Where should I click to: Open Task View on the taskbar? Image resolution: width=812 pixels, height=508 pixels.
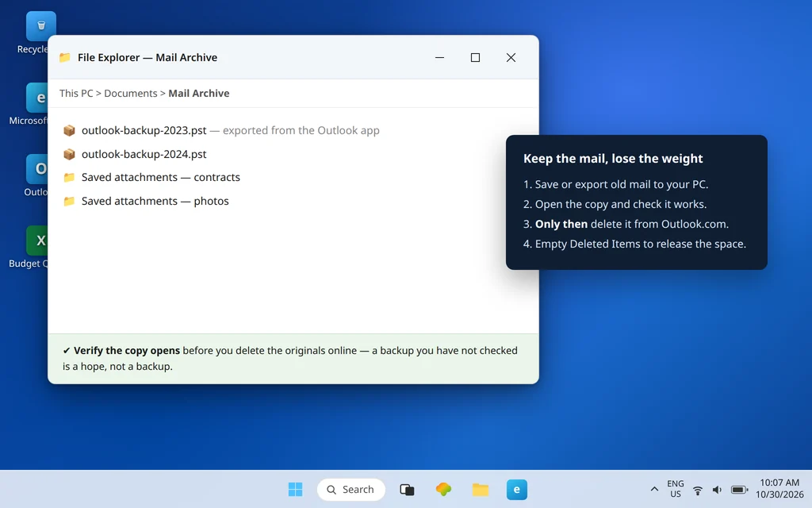(x=407, y=489)
